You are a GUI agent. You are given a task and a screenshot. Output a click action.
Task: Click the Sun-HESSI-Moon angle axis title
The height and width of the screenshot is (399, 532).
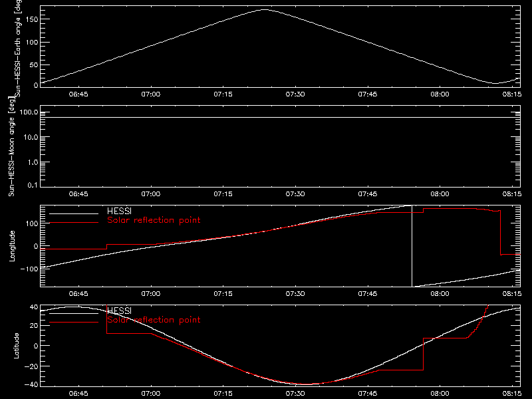pos(11,146)
